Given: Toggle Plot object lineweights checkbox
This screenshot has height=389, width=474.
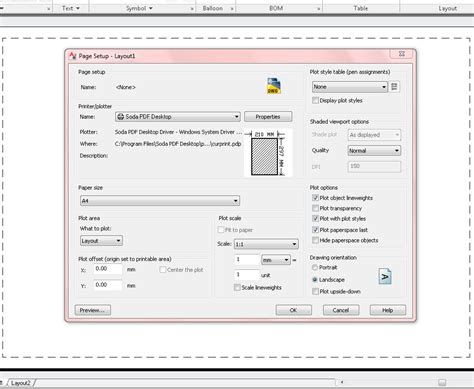Looking at the screenshot, I should point(315,198).
